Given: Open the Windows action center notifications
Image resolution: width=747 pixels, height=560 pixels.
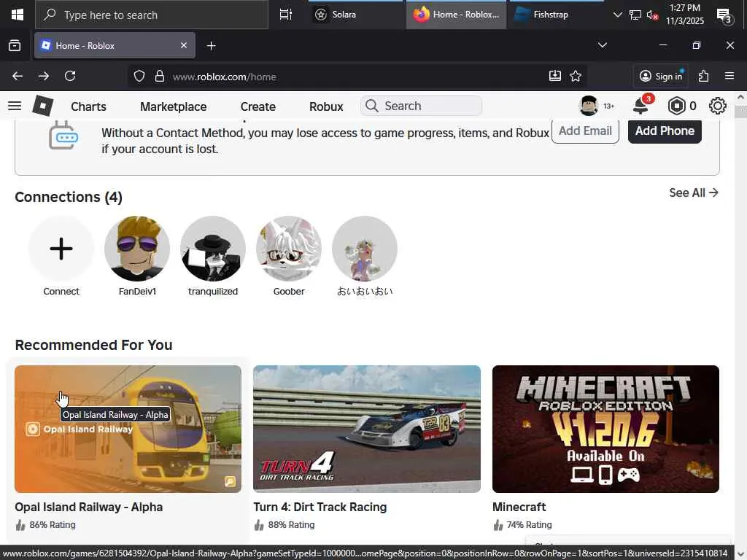Looking at the screenshot, I should tap(724, 16).
